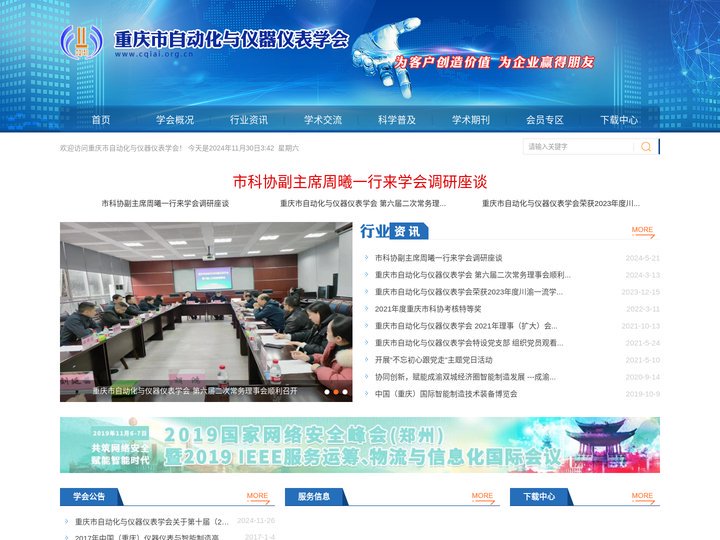Go to 会员专区 in the navigation bar
Viewport: 720px width, 540px height.
[x=545, y=120]
